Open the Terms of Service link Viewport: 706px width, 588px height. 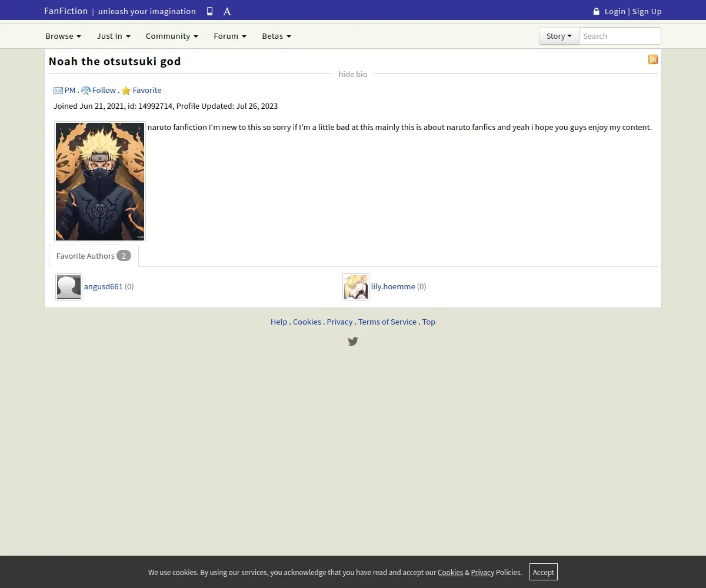(387, 322)
